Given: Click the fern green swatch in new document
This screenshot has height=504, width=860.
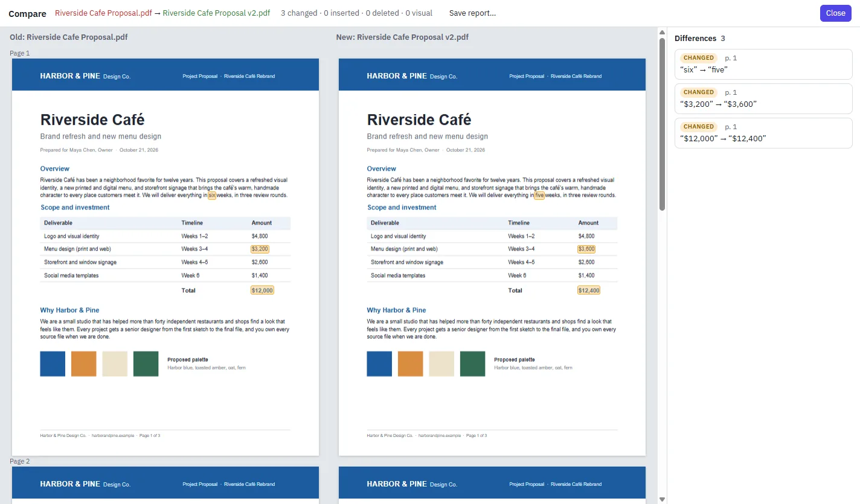Looking at the screenshot, I should pyautogui.click(x=472, y=364).
